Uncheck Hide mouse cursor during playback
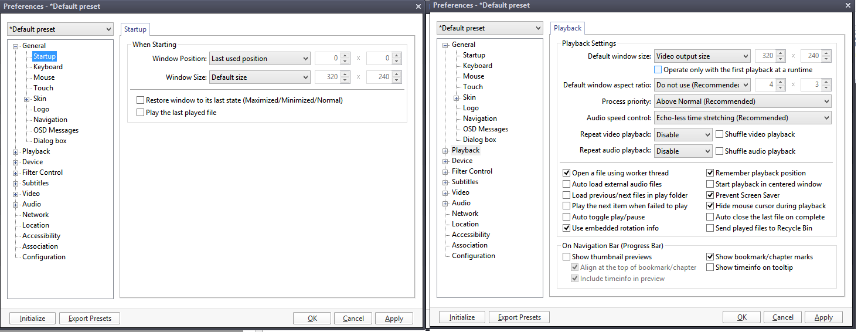This screenshot has width=868, height=332. point(710,206)
